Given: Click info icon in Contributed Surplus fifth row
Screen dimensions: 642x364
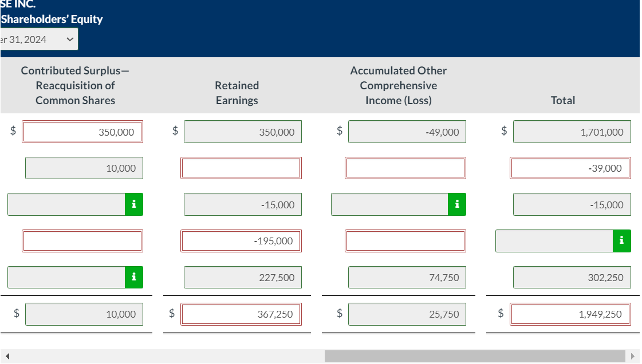Looking at the screenshot, I should pos(134,278).
